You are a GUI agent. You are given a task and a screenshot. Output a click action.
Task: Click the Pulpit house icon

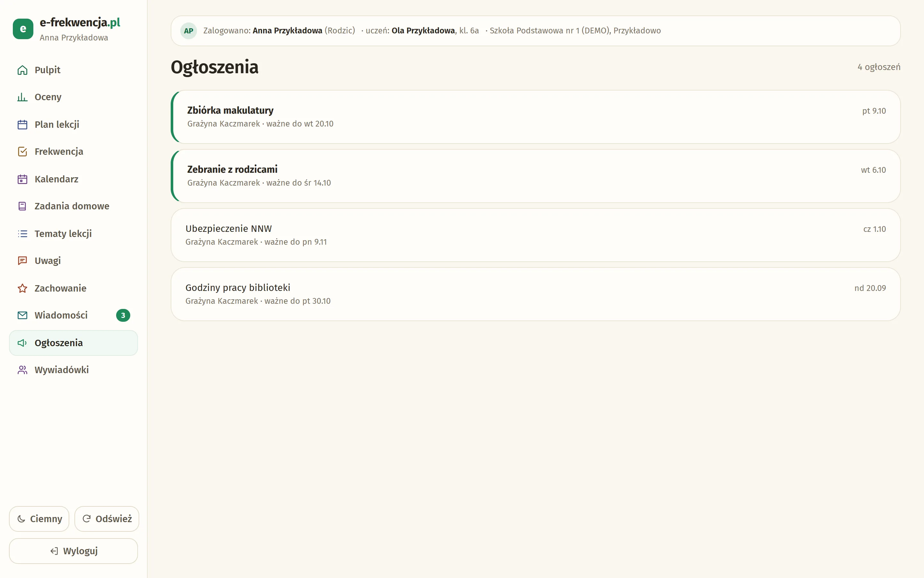22,70
